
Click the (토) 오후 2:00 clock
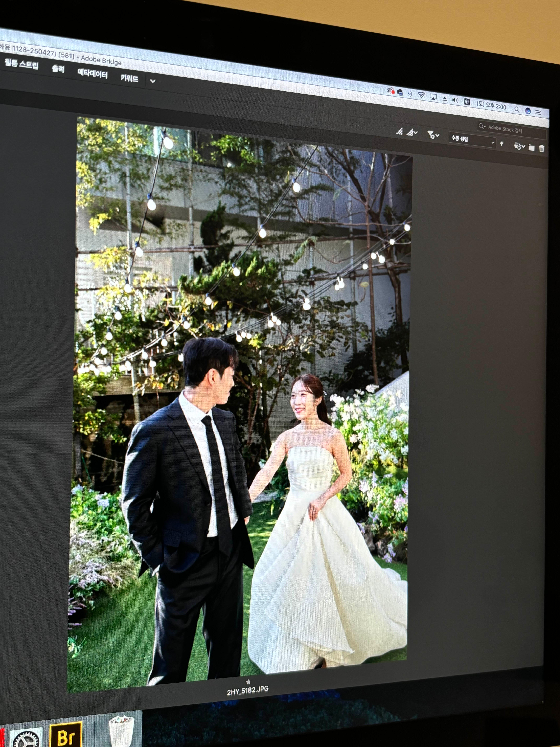[492, 105]
